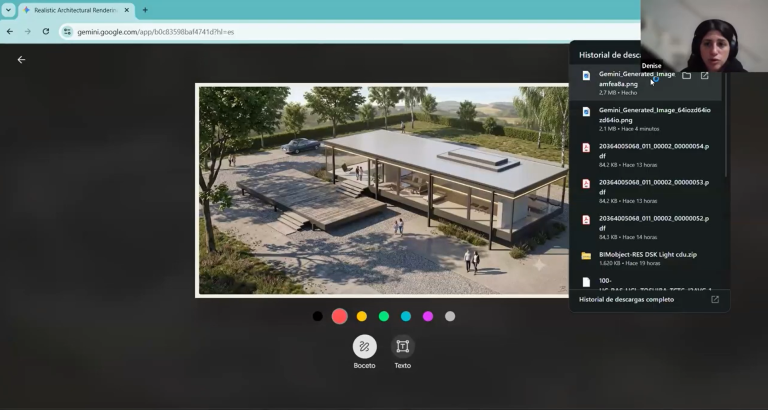This screenshot has height=410, width=768.
Task: Choose the magenta color swatch
Action: click(x=428, y=316)
